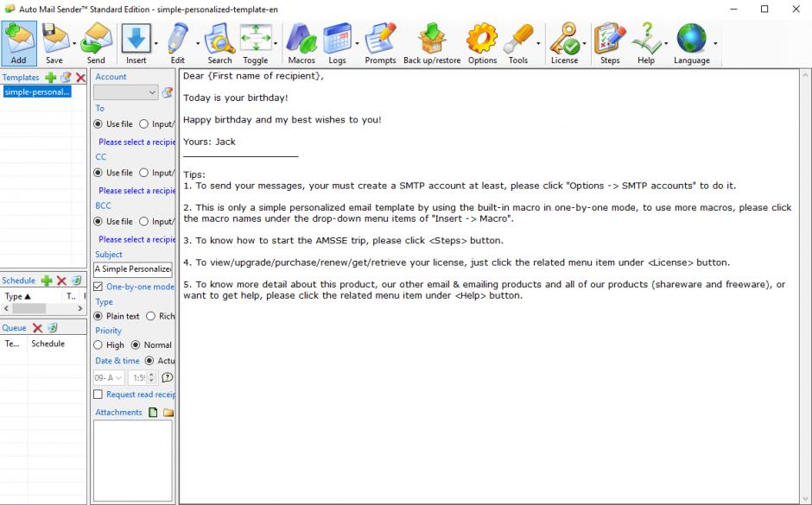Open the Save button dropdown arrow
Screen dimensions: 812x505
(x=74, y=41)
